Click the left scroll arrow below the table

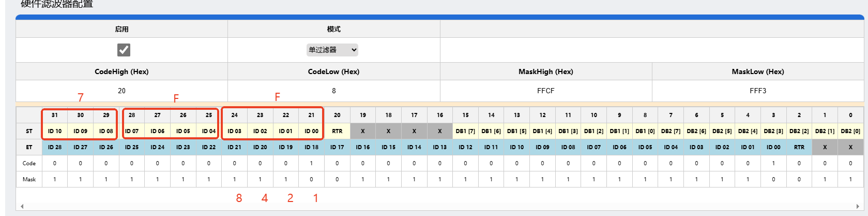(22, 206)
